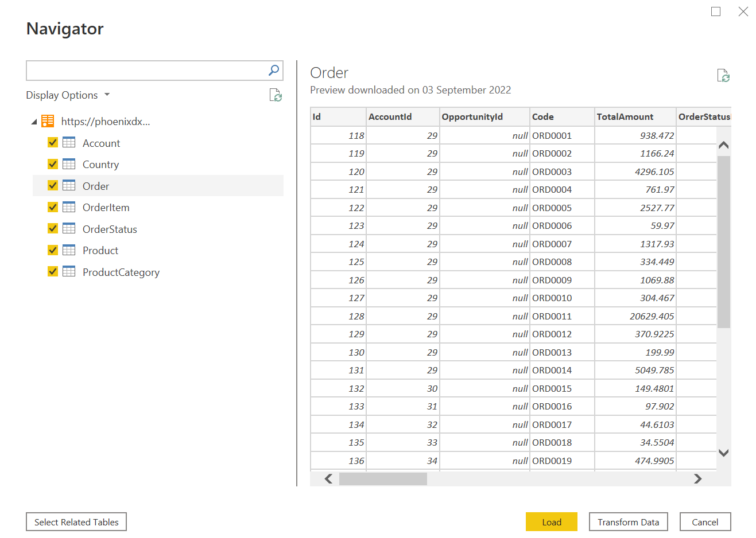Open the Display Options dropdown
The image size is (756, 538).
pos(68,95)
